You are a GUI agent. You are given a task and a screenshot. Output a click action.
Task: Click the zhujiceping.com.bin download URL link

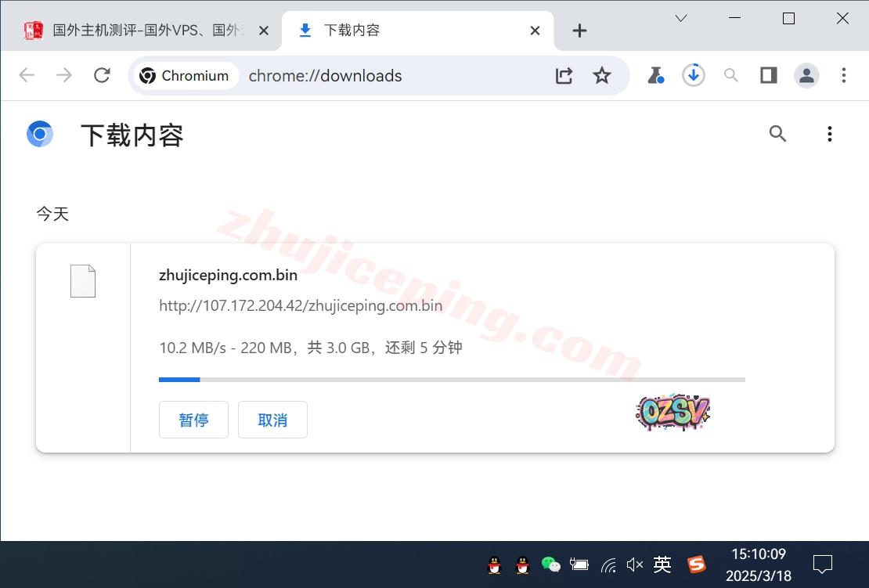pyautogui.click(x=301, y=305)
